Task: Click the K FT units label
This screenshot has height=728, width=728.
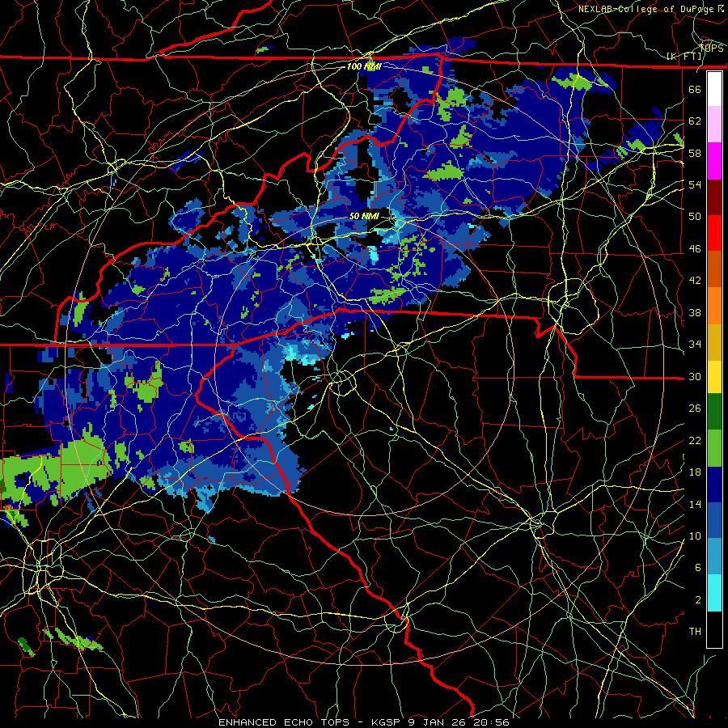Action: [684, 57]
